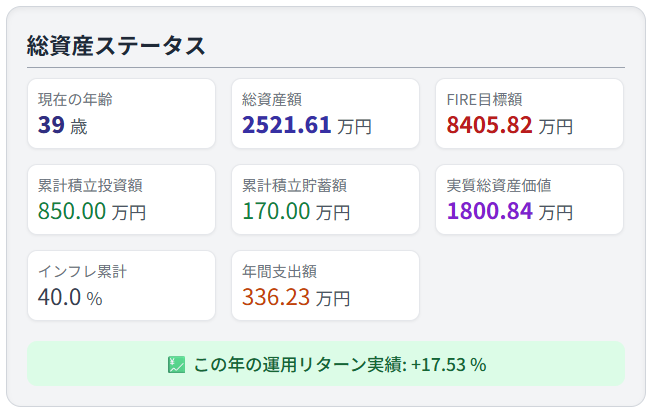This screenshot has width=651, height=418.
Task: Click the red 8405.82 万円 value
Action: click(509, 125)
